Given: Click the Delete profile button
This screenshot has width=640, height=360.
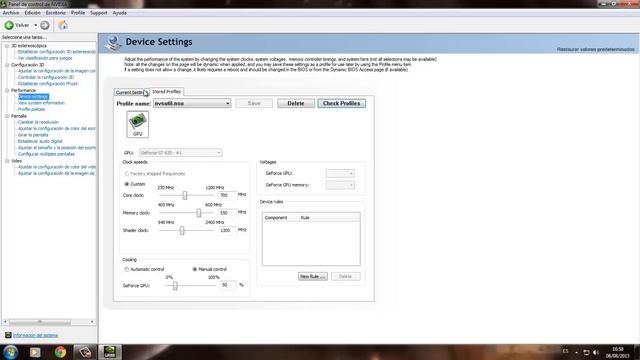Looking at the screenshot, I should click(296, 103).
